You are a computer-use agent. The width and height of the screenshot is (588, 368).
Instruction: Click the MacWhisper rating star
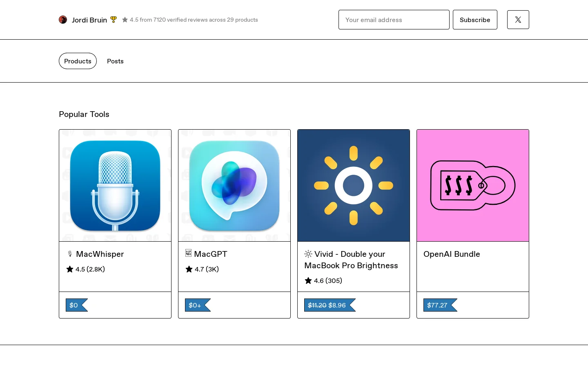(x=70, y=269)
